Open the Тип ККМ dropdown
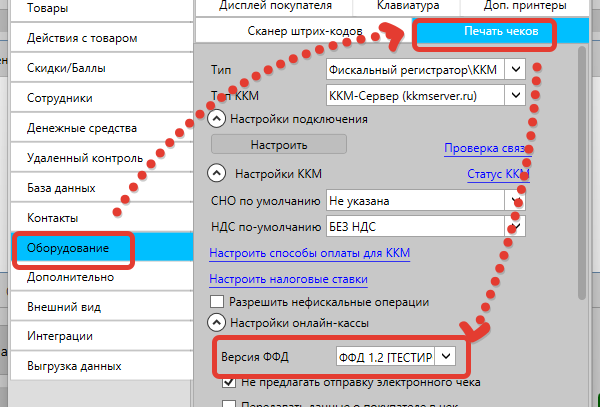This screenshot has height=407, width=600. (515, 95)
